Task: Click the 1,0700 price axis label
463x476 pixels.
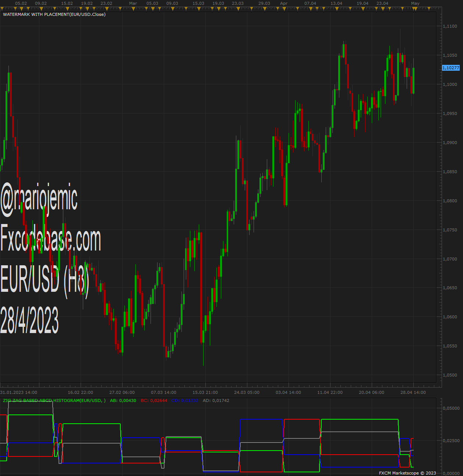Action: point(450,259)
